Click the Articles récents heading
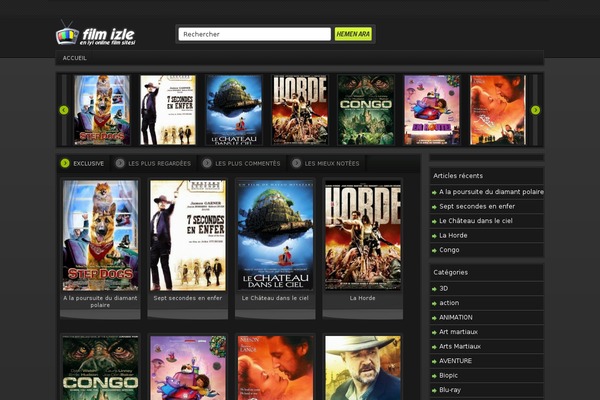This screenshot has height=400, width=600. point(458,176)
